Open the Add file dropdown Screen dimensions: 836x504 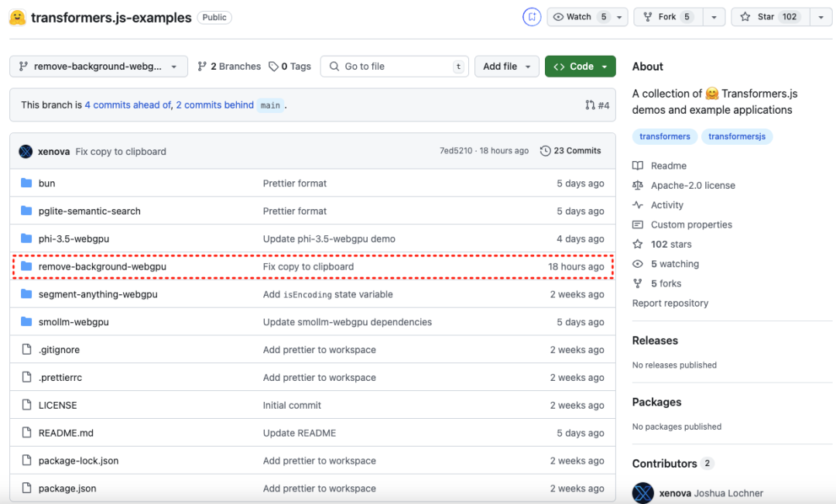coord(506,66)
